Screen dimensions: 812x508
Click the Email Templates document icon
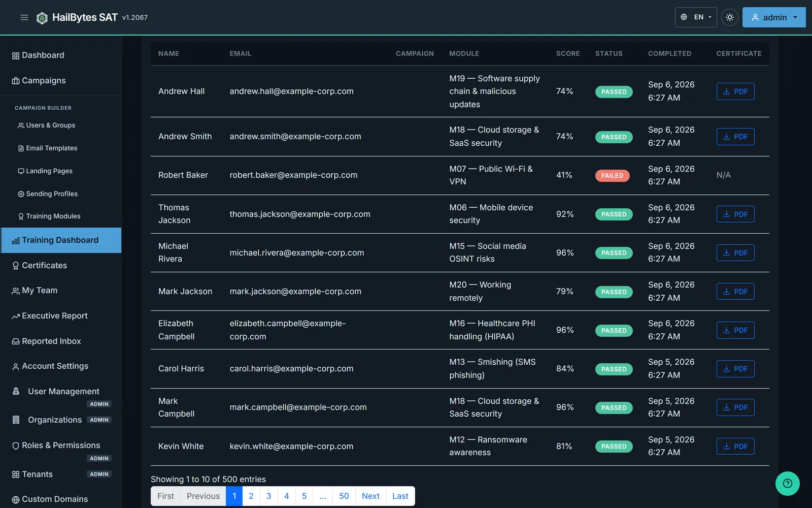click(x=21, y=148)
